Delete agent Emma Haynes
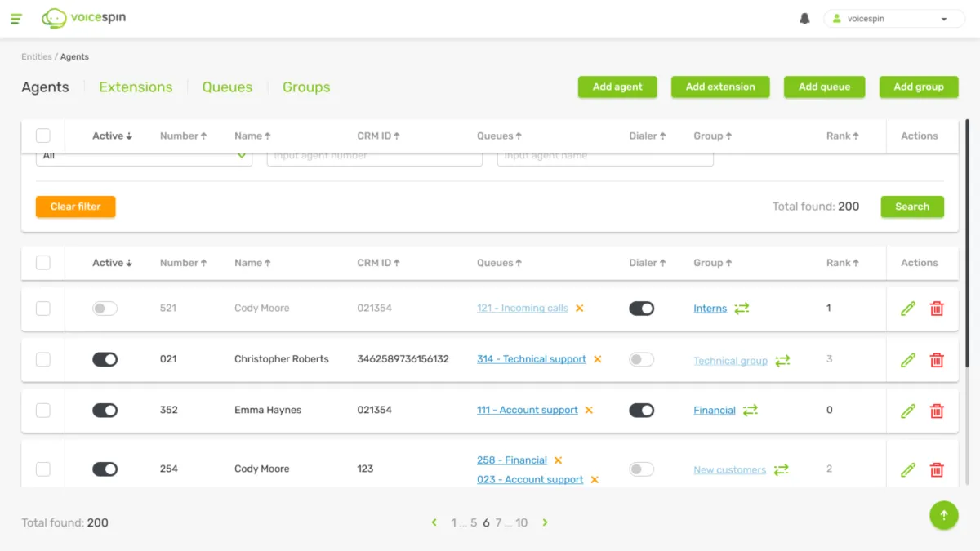The image size is (980, 551). click(937, 411)
